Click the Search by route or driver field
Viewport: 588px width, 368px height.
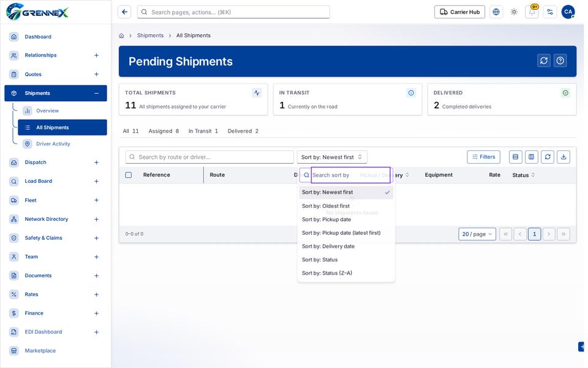(x=209, y=157)
